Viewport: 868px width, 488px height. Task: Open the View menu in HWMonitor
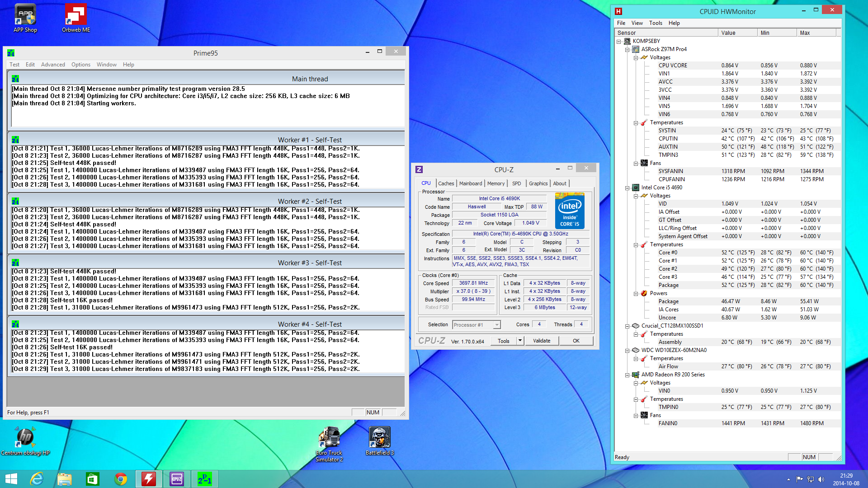pos(637,23)
